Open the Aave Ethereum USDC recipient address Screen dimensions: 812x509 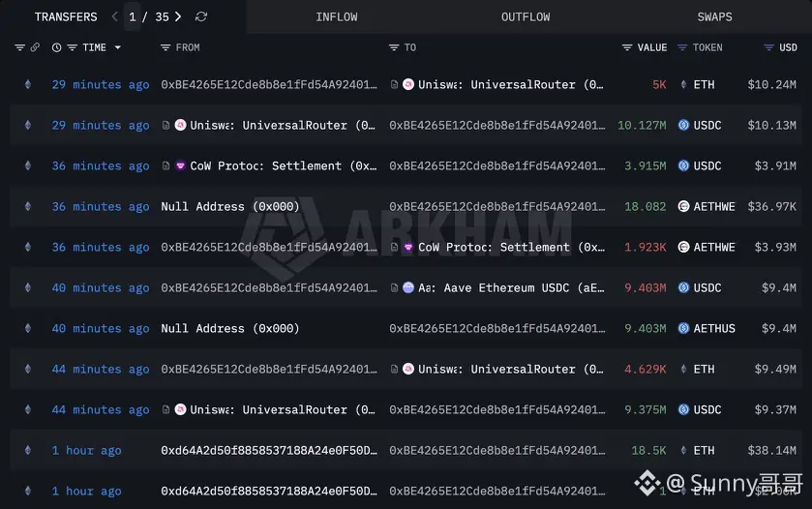tap(511, 288)
